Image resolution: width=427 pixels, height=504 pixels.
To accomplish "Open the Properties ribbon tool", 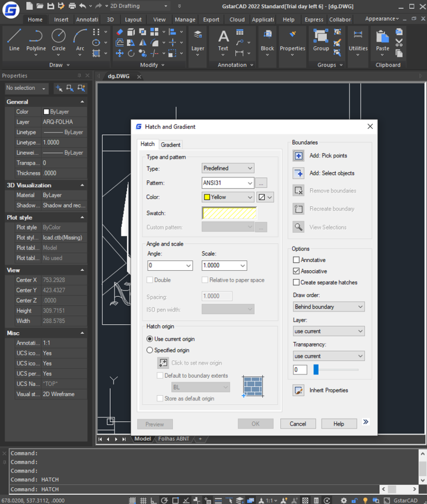I will [x=292, y=42].
